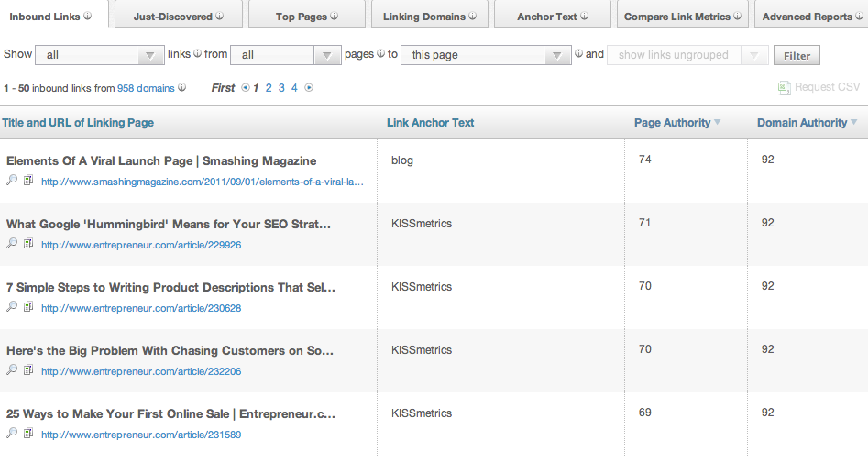
Task: Open the 'this page' target dropdown
Action: (486, 55)
